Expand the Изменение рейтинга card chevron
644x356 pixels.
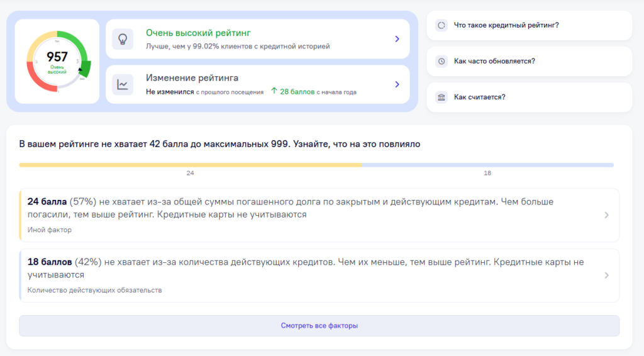click(397, 84)
